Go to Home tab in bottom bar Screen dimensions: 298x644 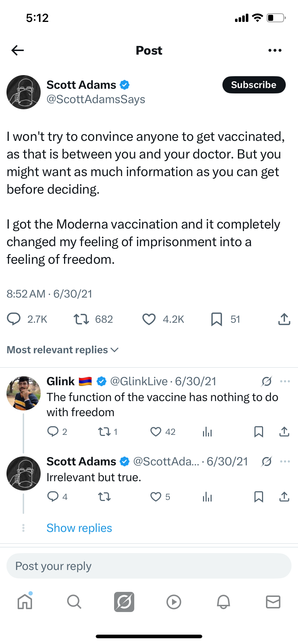point(25,602)
